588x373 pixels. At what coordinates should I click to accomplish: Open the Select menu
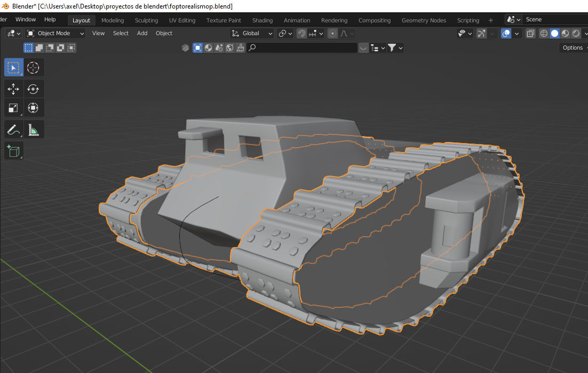tap(121, 34)
